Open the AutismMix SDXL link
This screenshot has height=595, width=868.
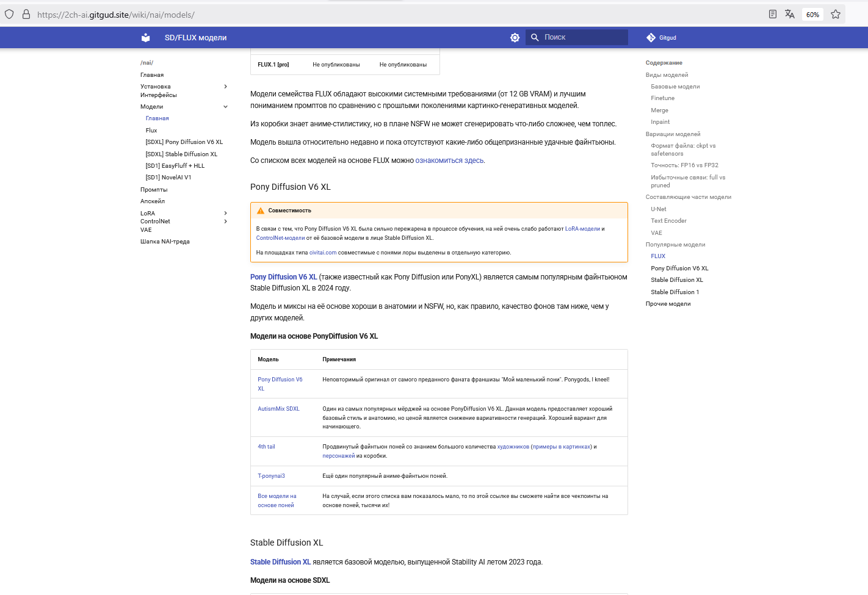278,409
